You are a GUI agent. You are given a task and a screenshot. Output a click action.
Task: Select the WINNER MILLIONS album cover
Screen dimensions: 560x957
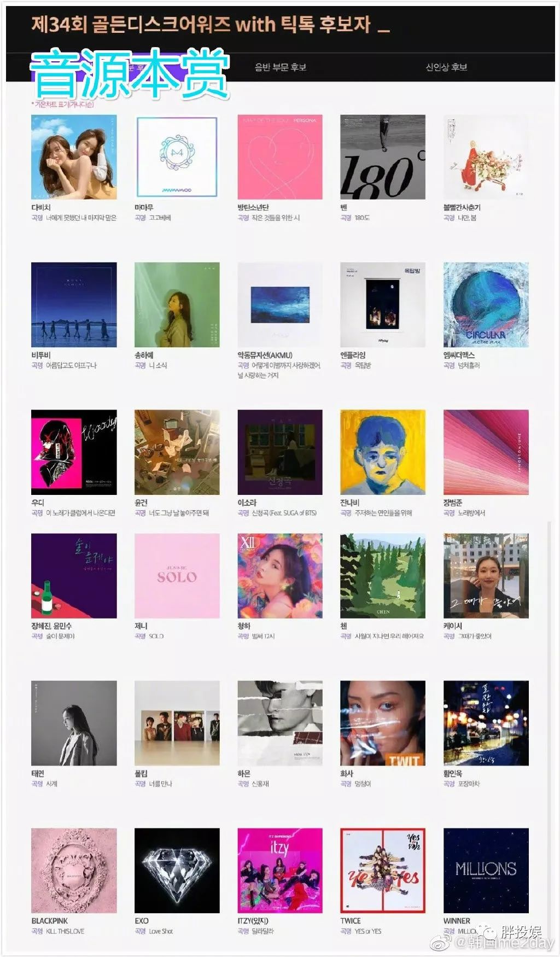tap(486, 871)
